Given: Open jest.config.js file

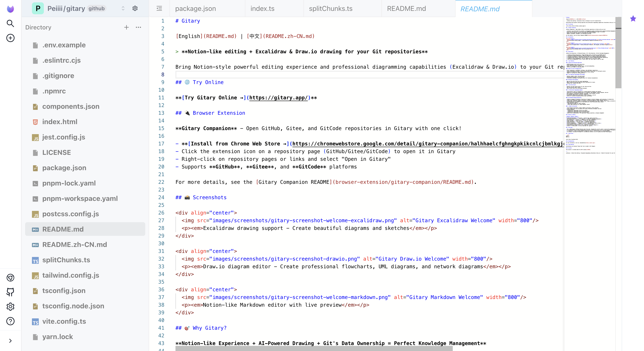Looking at the screenshot, I should point(85,137).
